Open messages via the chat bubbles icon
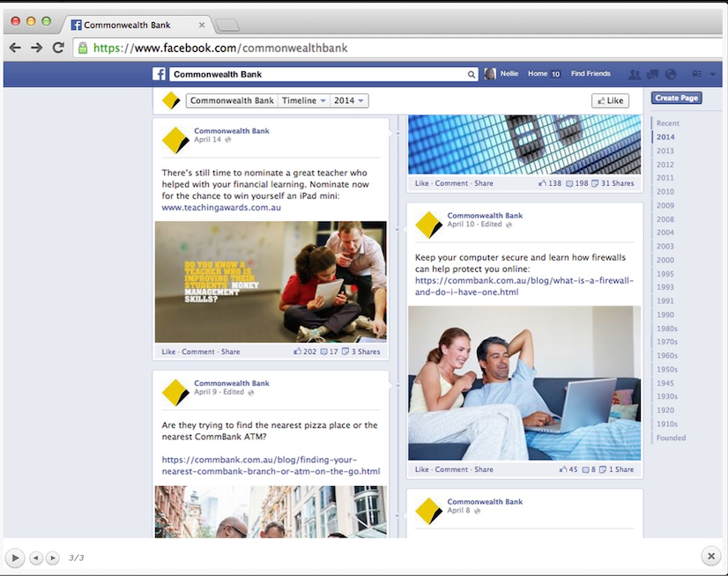The image size is (728, 576). tap(652, 74)
